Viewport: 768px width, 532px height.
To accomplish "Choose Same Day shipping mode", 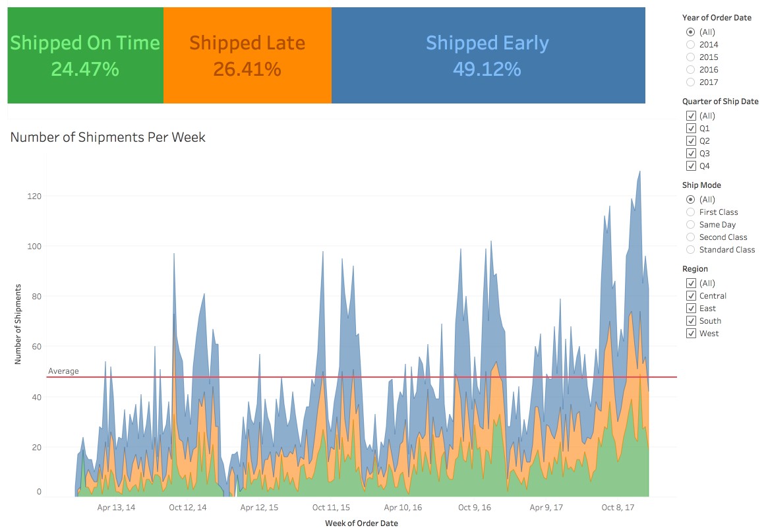I will [691, 224].
